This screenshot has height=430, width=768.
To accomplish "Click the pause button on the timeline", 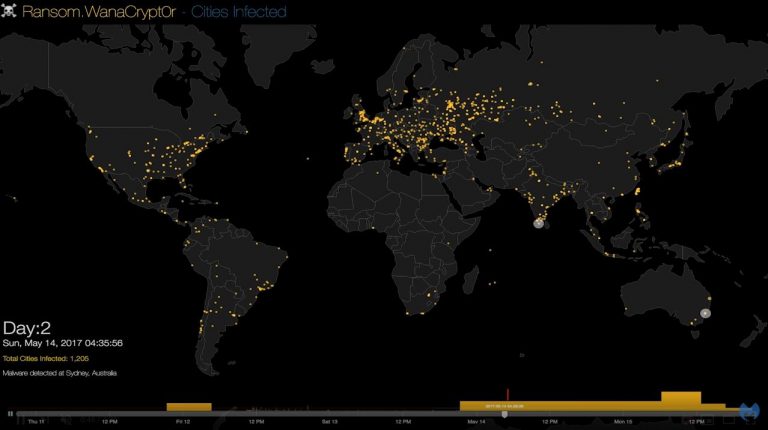I will tap(10, 414).
